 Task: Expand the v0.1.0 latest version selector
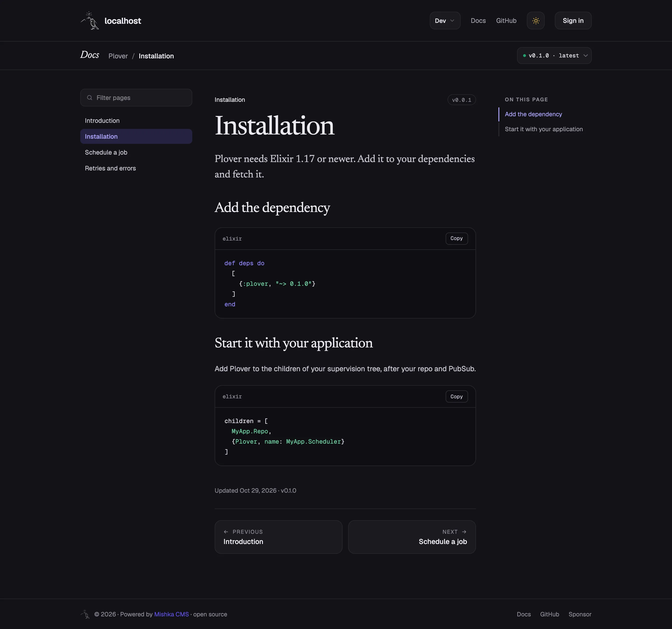554,56
